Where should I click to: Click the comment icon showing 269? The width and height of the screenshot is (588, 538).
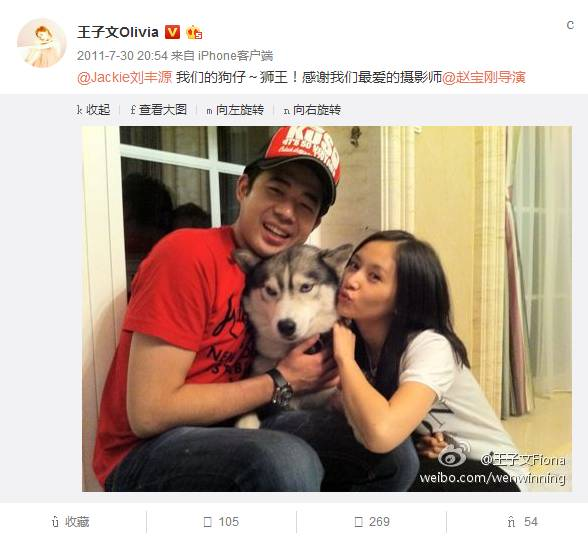click(358, 522)
